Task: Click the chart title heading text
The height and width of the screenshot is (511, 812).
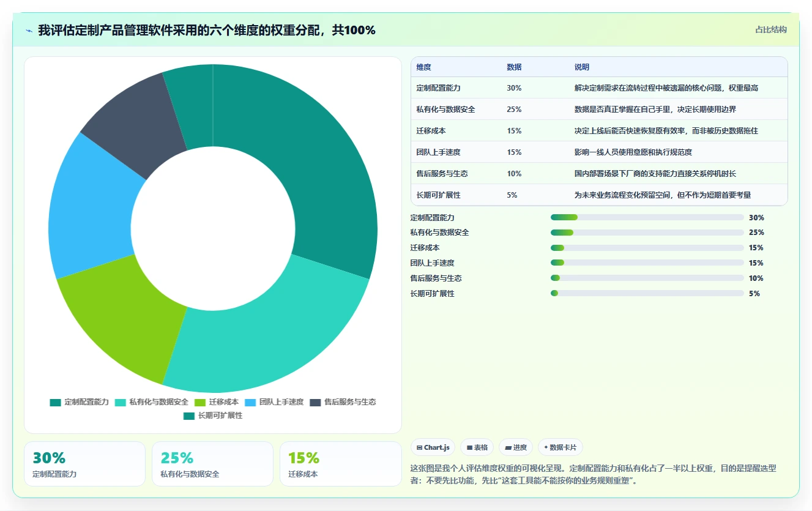Action: point(207,30)
